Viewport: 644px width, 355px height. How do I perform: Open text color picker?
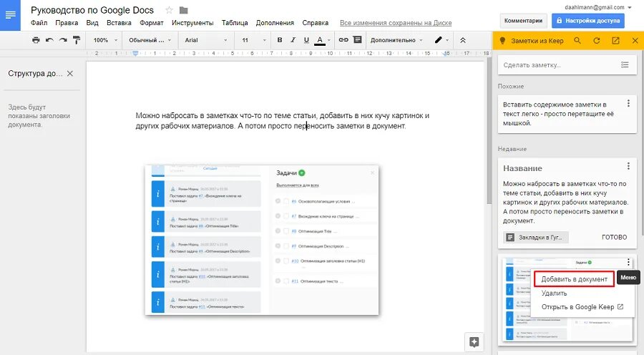coord(322,40)
